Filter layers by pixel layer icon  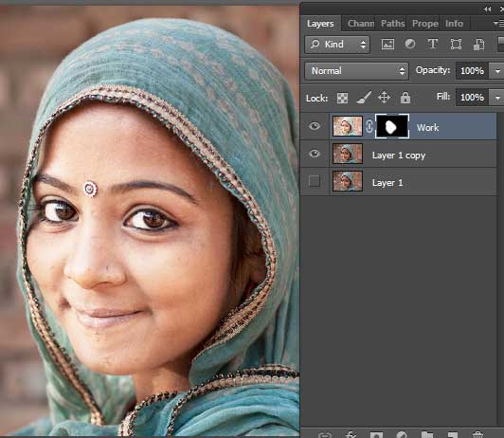(x=387, y=44)
